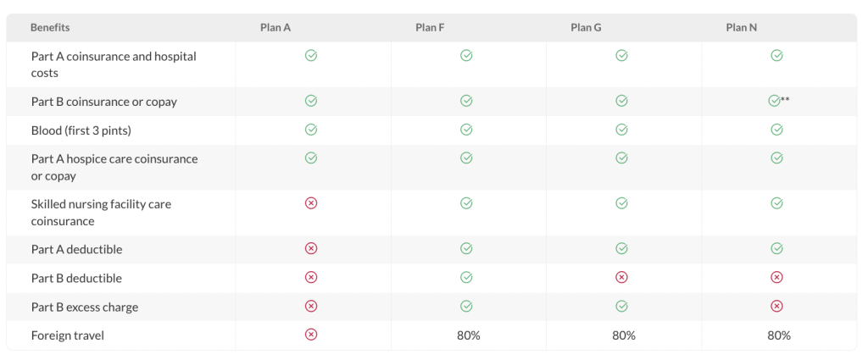This screenshot has width=868, height=360.
Task: Click Plan F 80% Foreign travel value
Action: (x=468, y=335)
